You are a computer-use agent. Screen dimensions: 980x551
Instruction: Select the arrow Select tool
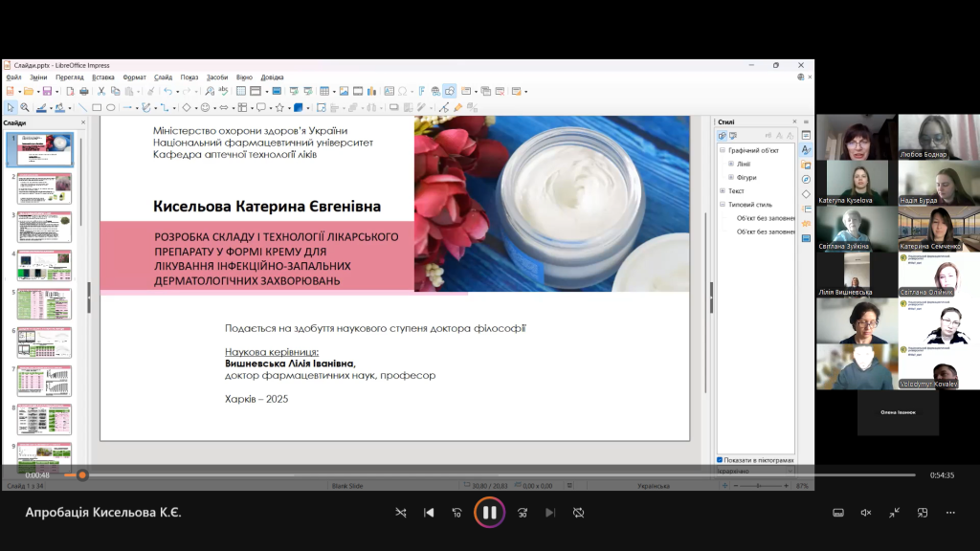click(11, 107)
